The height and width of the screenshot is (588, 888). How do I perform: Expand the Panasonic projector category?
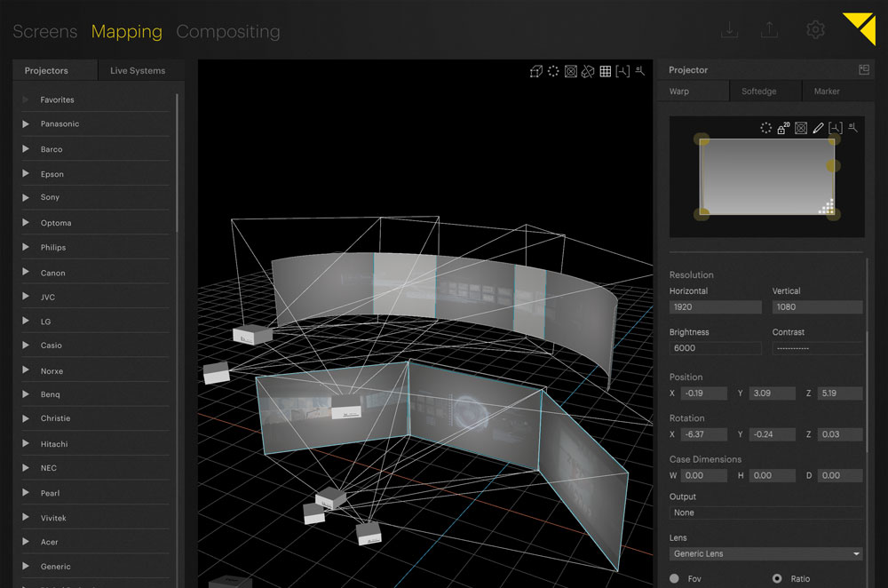click(25, 123)
